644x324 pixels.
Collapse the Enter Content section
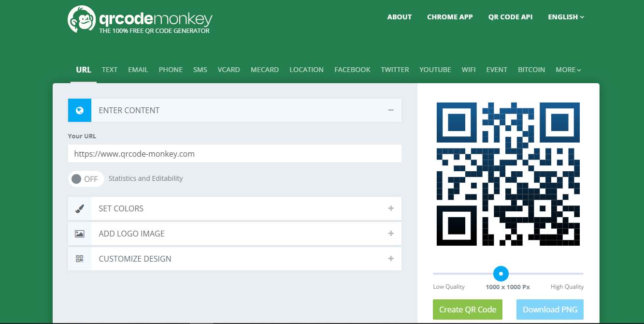[x=391, y=110]
